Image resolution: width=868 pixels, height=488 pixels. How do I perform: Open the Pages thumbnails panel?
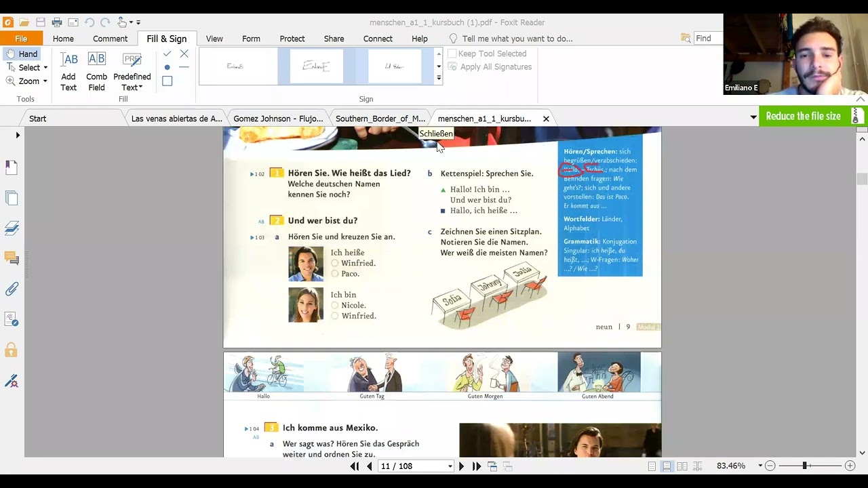point(12,198)
